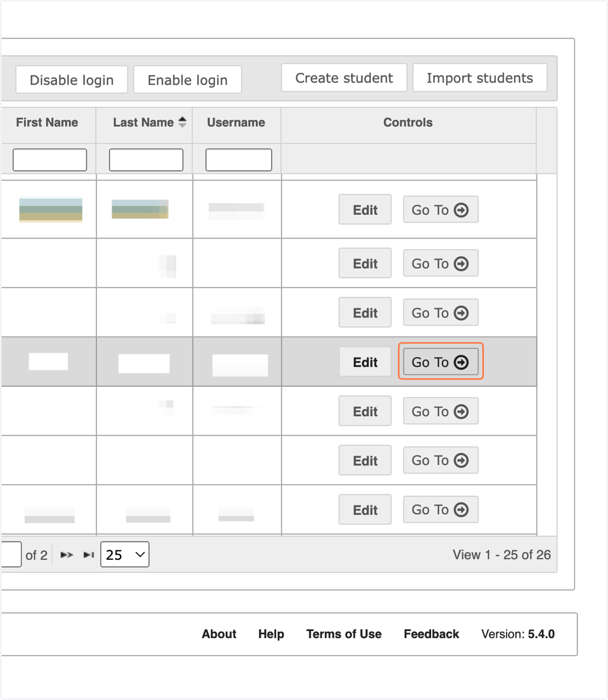The image size is (608, 700).
Task: Focus the First Name filter field
Action: (x=50, y=160)
